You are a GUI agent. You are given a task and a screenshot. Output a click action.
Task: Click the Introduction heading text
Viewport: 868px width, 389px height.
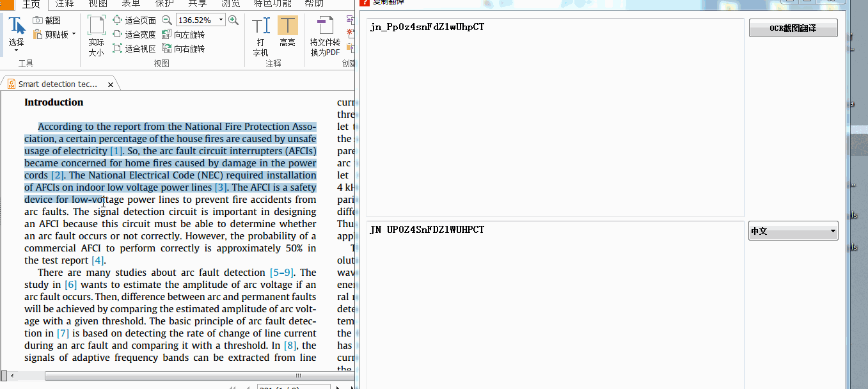pos(54,102)
